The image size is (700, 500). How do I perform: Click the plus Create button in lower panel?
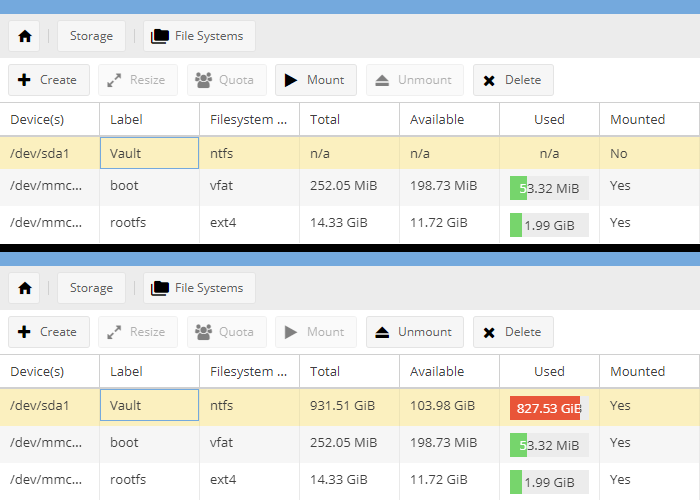(x=49, y=332)
